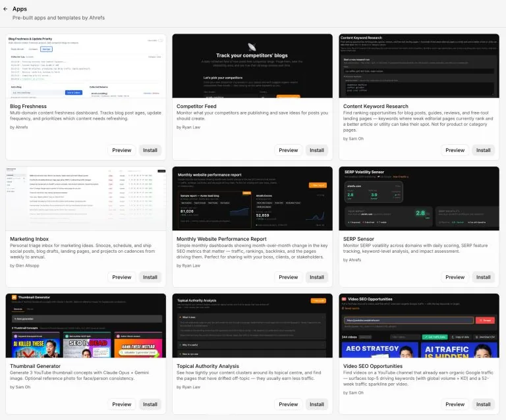This screenshot has width=506, height=420.
Task: Preview the Blog Freshness app
Action: (122, 150)
